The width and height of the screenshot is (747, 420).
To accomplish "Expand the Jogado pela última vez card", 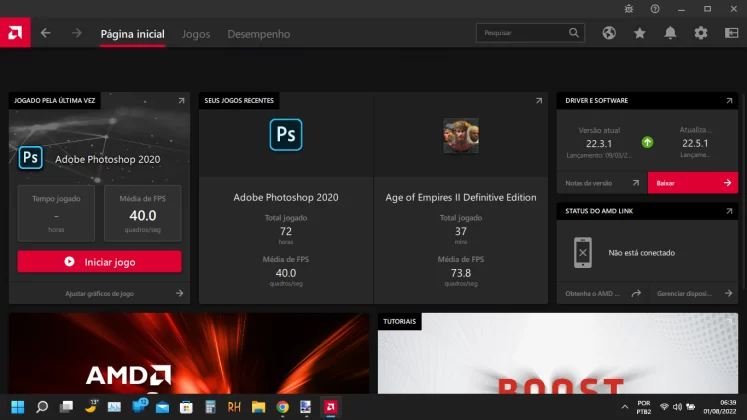I will [x=182, y=100].
